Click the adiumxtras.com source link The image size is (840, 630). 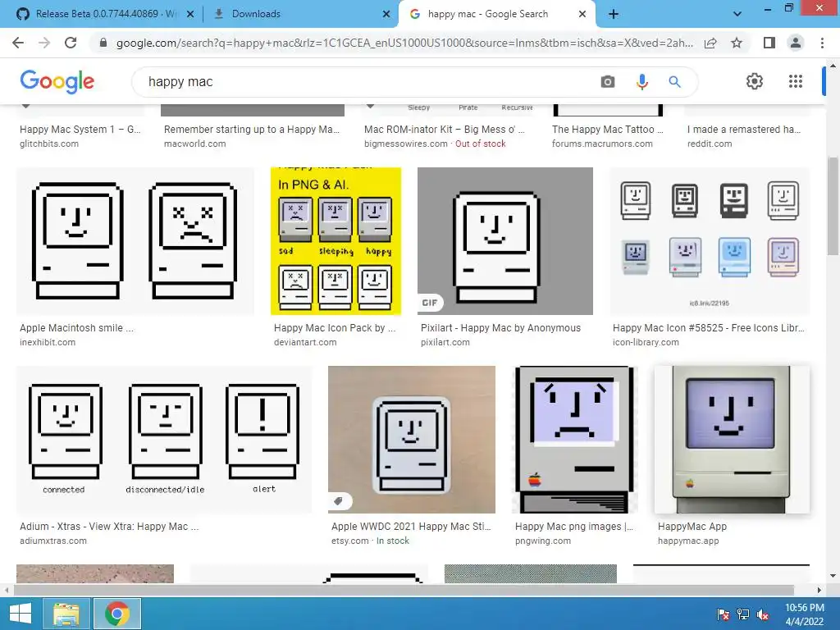coord(53,541)
